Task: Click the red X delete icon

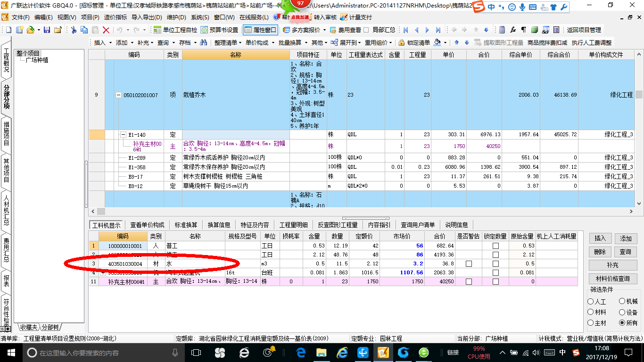Action: (106, 30)
